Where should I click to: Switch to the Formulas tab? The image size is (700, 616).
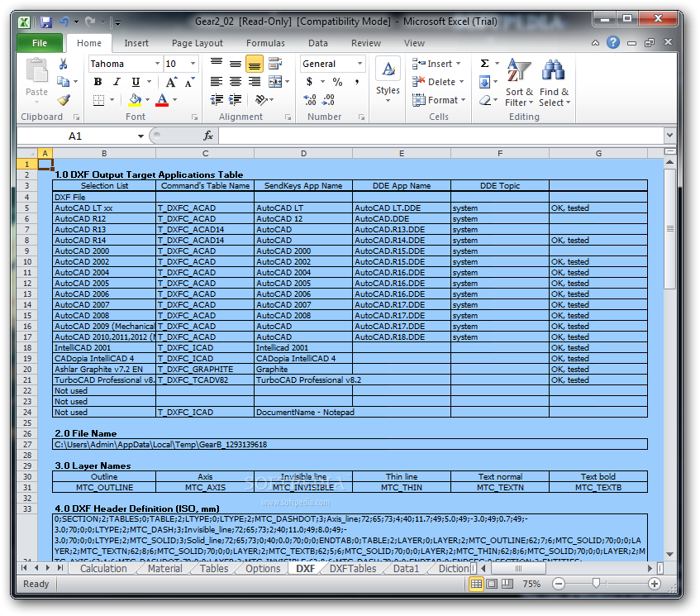coord(265,43)
